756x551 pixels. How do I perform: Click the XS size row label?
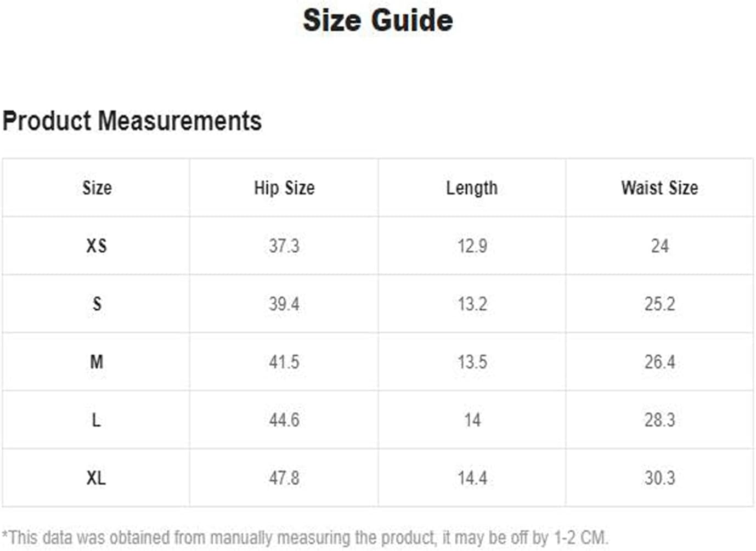click(x=97, y=246)
